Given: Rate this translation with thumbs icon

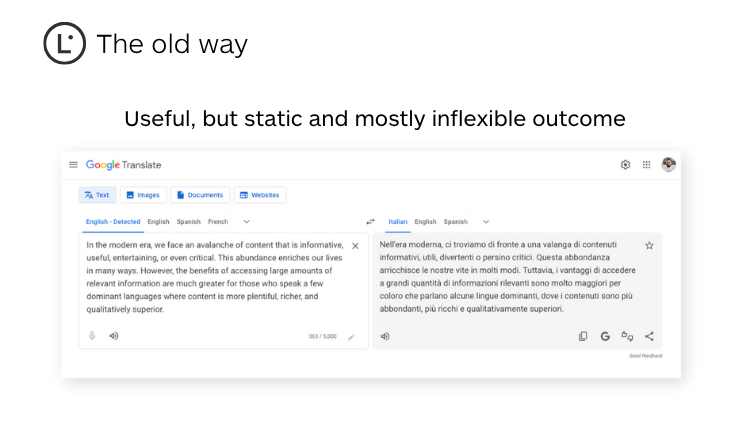Looking at the screenshot, I should pos(627,336).
